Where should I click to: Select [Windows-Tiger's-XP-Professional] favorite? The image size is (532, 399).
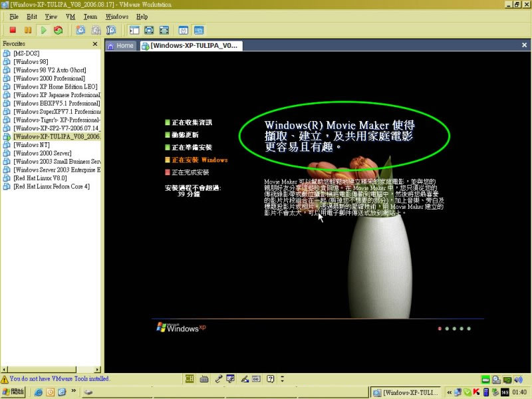pos(57,120)
